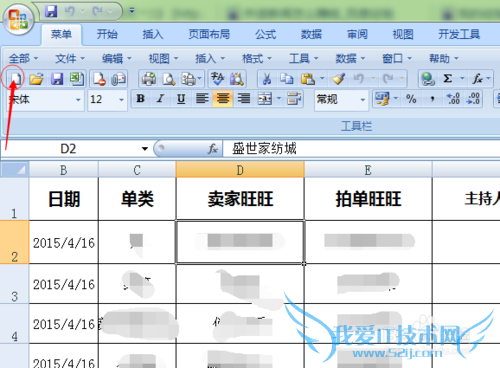Viewport: 500px width, 368px height.
Task: Click formula bar showing 盛世家纺城
Action: (361, 148)
